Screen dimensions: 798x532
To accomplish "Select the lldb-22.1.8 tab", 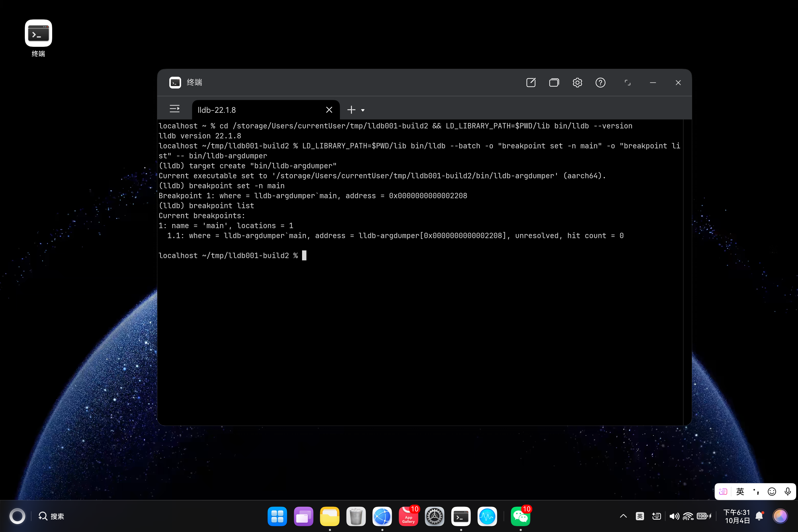I will tap(266, 109).
